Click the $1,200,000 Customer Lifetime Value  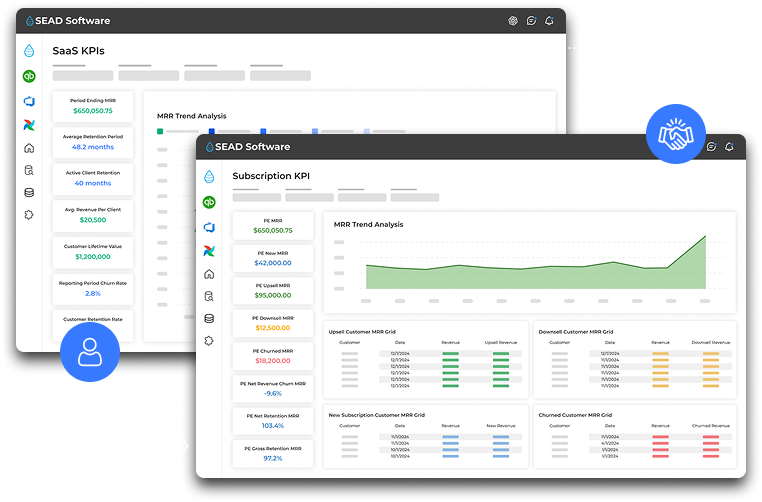93,257
